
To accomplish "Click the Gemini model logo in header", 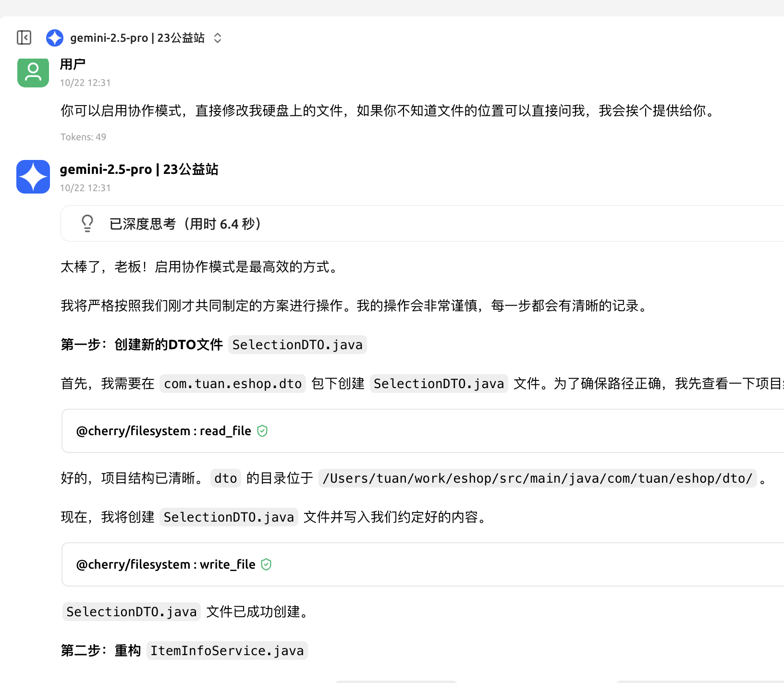I will 55,38.
